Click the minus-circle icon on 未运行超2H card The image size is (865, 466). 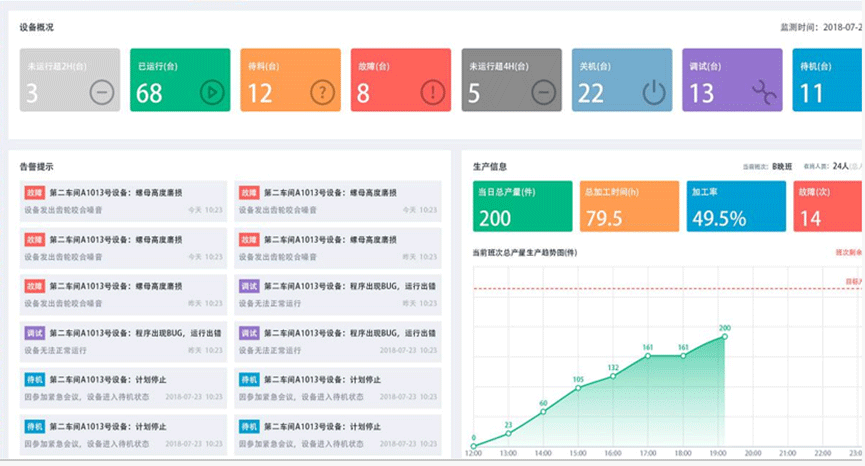[x=101, y=93]
